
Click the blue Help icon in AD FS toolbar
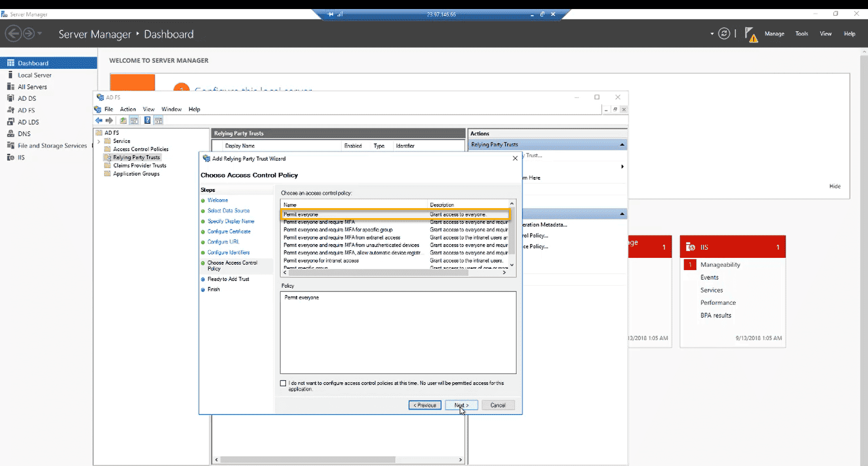(x=147, y=120)
